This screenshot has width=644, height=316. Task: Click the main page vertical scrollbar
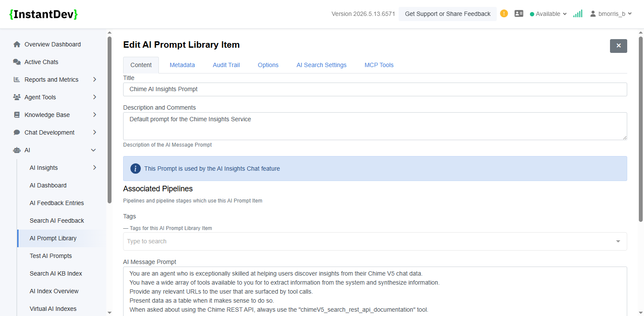tap(641, 129)
